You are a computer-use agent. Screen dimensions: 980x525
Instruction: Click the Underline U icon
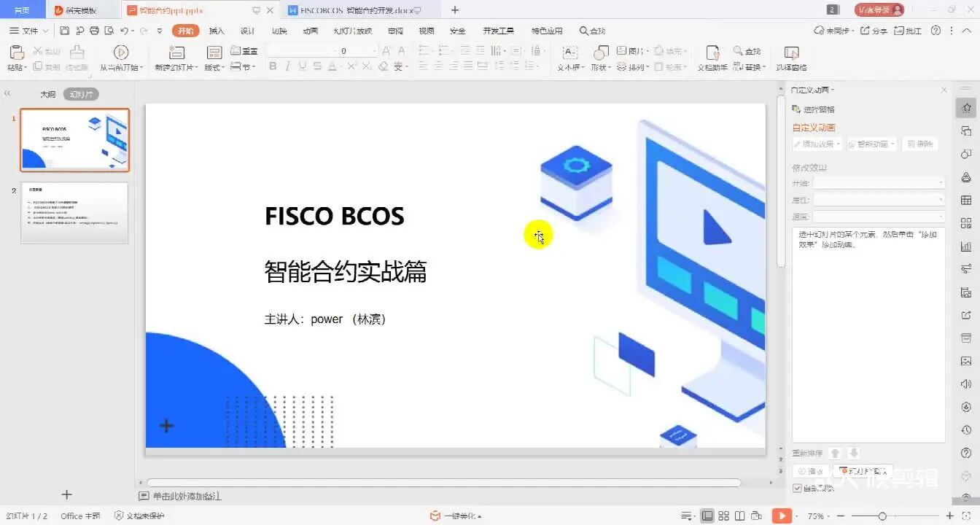pyautogui.click(x=302, y=66)
